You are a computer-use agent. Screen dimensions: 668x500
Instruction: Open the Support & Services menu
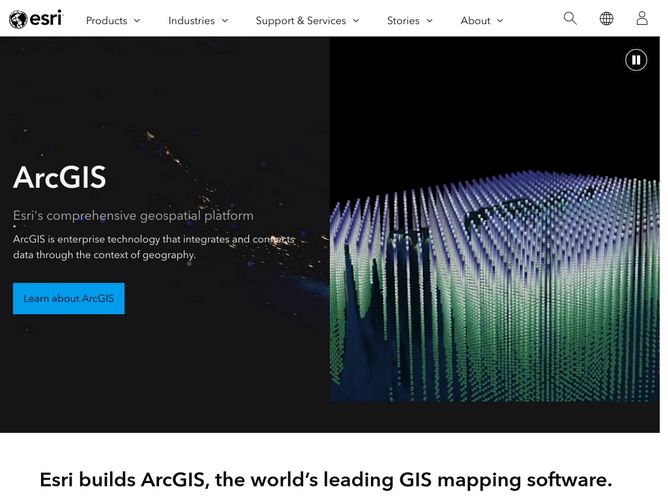tap(308, 20)
